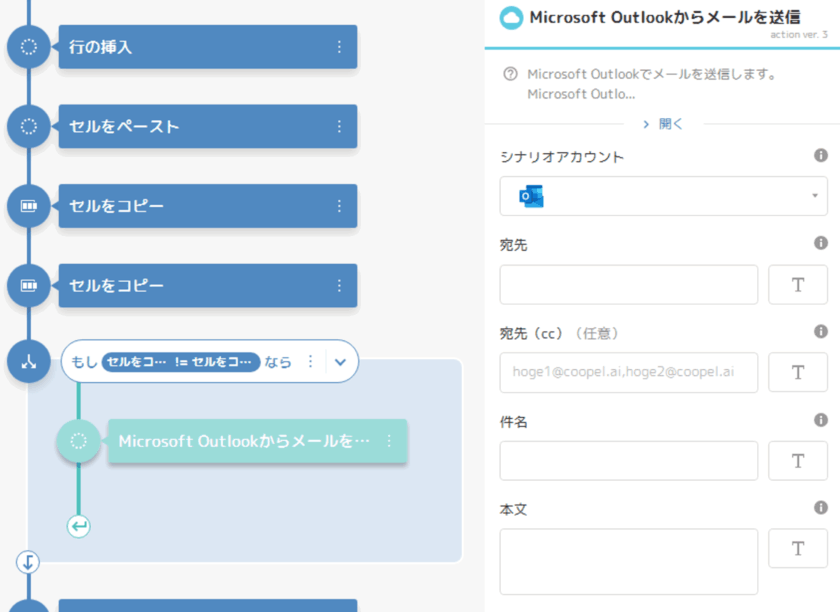Expand the description using 開く
The image size is (840, 612).
point(663,124)
